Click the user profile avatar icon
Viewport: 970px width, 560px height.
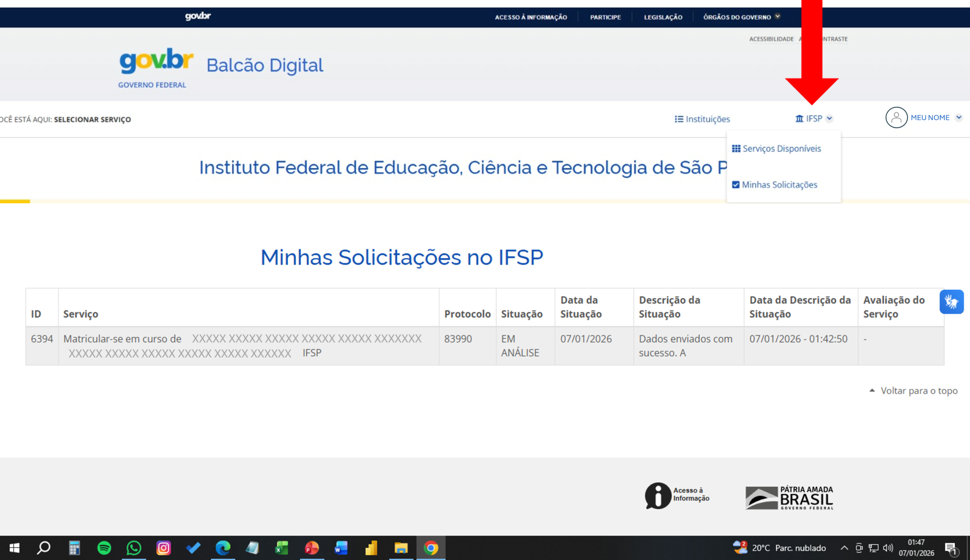coord(896,117)
